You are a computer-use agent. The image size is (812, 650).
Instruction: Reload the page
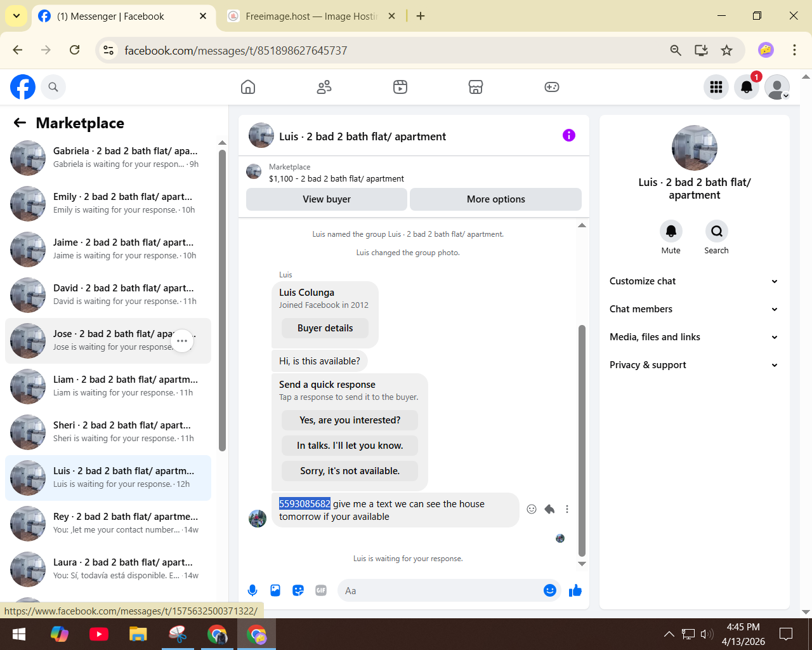(74, 50)
